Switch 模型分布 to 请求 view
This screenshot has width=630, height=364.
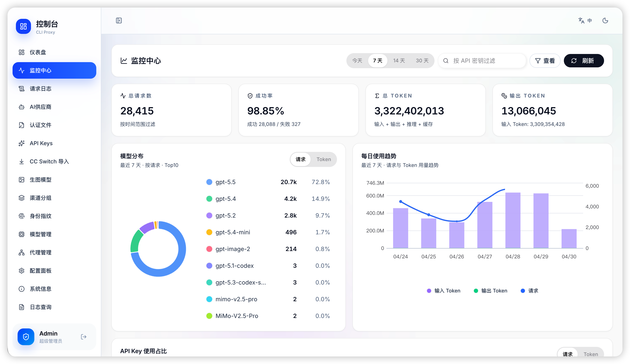(x=301, y=159)
